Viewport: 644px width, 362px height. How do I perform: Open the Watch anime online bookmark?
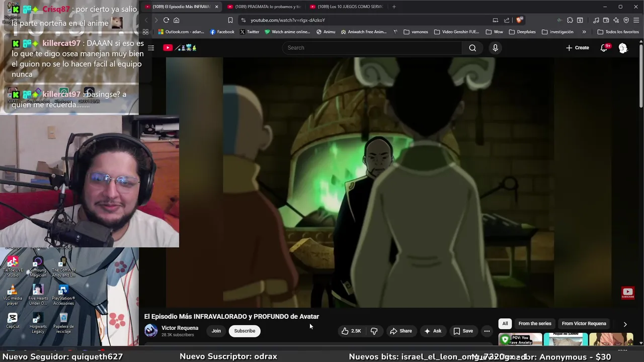point(287,32)
